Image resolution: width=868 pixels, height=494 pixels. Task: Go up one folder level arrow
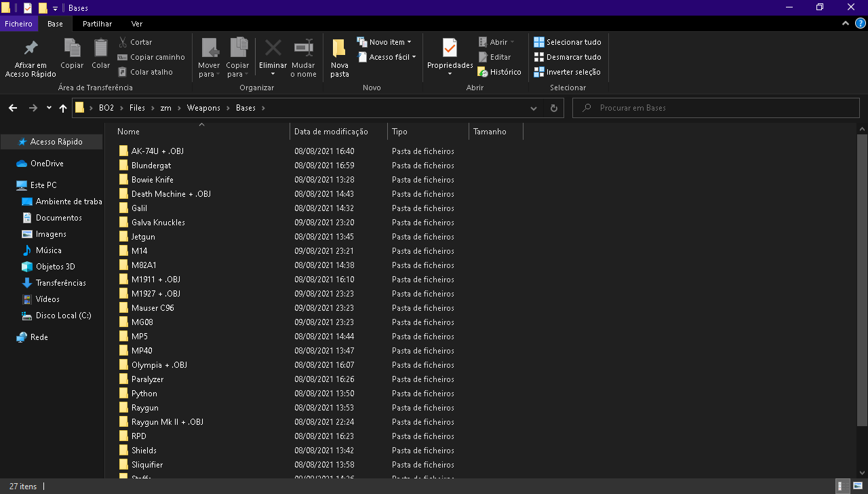point(63,108)
